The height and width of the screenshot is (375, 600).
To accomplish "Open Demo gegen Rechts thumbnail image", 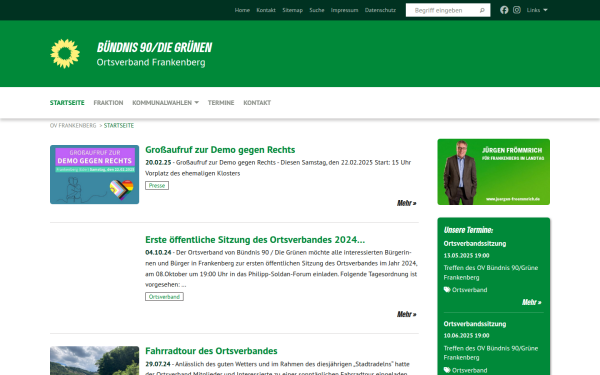I will (x=95, y=174).
